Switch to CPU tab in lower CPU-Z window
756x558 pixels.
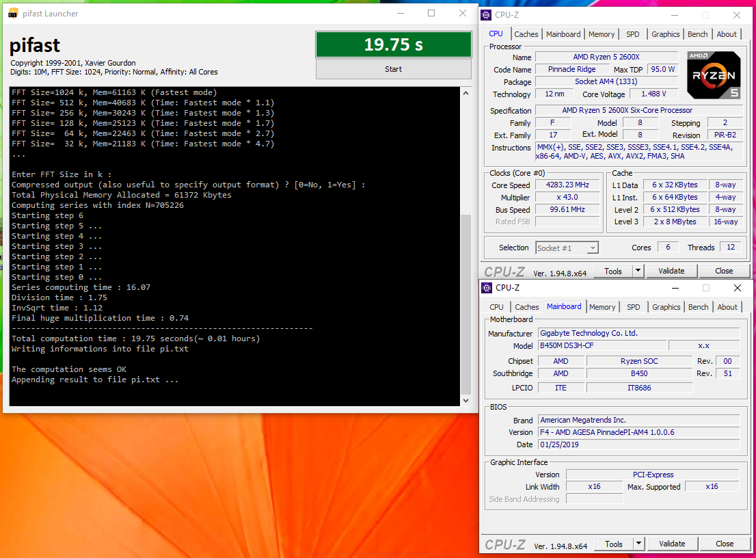click(x=496, y=307)
